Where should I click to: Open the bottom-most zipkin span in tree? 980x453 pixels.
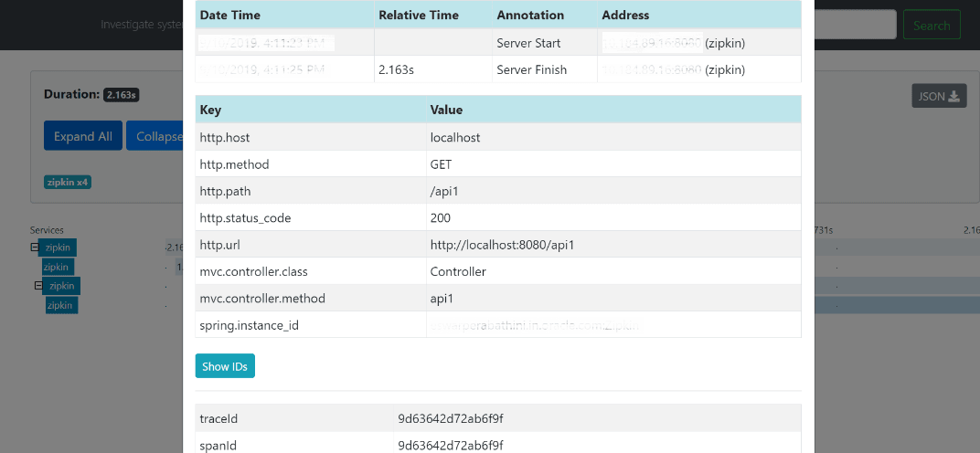62,305
